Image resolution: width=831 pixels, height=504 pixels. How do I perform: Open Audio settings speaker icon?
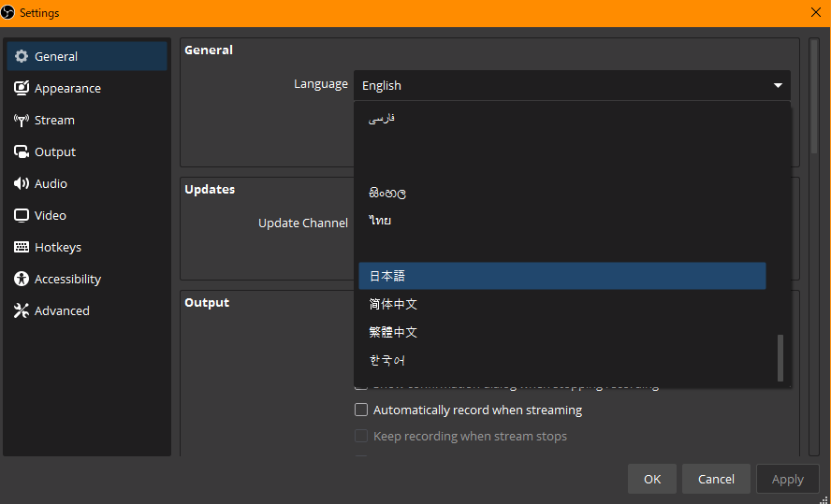(22, 183)
